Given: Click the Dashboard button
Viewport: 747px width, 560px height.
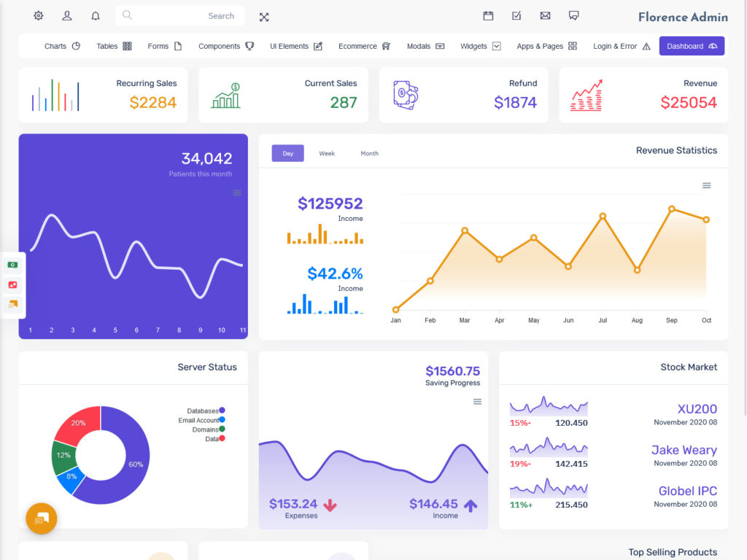Looking at the screenshot, I should (692, 45).
